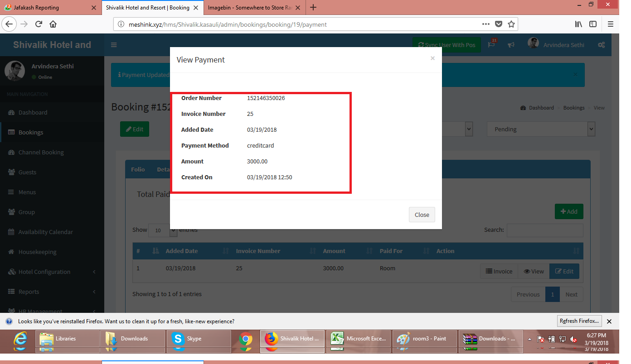Open the browser home page icon
The image size is (631, 364).
(x=53, y=24)
